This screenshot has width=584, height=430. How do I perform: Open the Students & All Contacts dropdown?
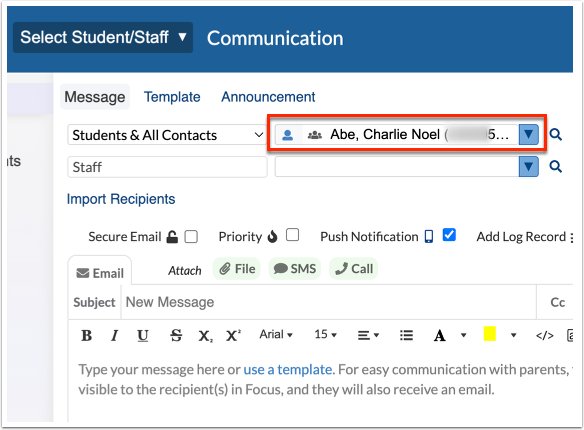[167, 135]
